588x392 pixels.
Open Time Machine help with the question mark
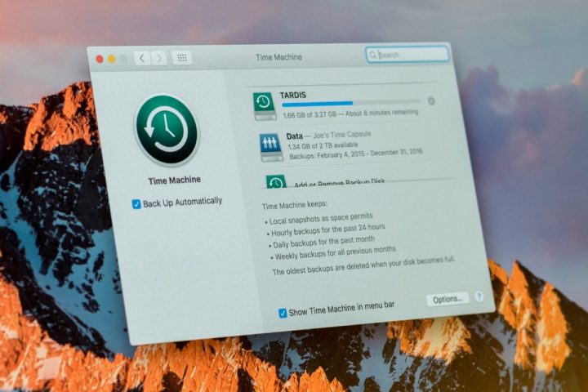point(479,297)
